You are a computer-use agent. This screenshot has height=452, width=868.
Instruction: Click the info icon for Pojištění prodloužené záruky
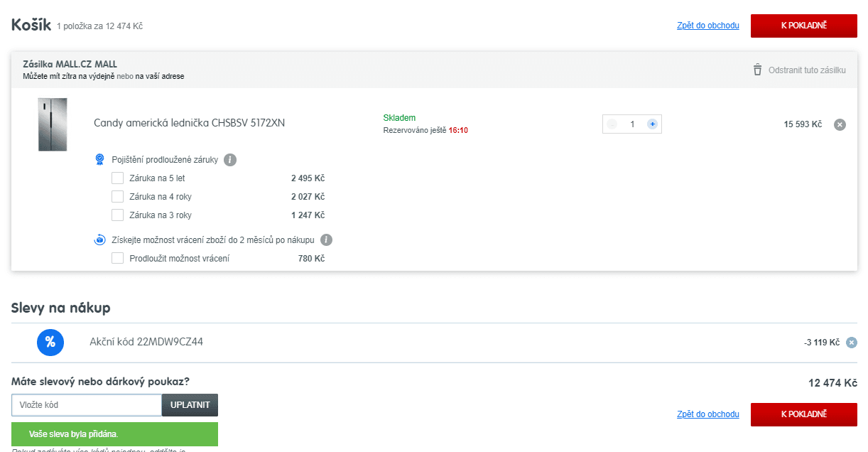230,160
